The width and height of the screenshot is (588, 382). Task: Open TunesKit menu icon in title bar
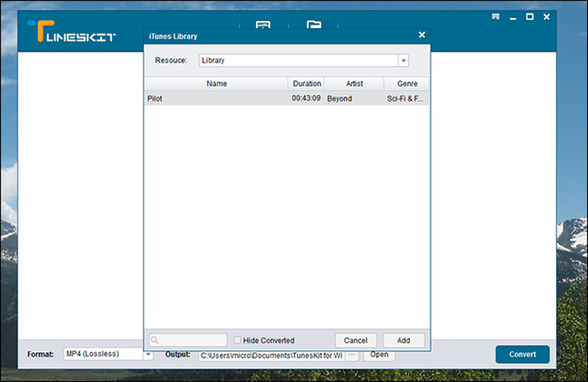(495, 17)
